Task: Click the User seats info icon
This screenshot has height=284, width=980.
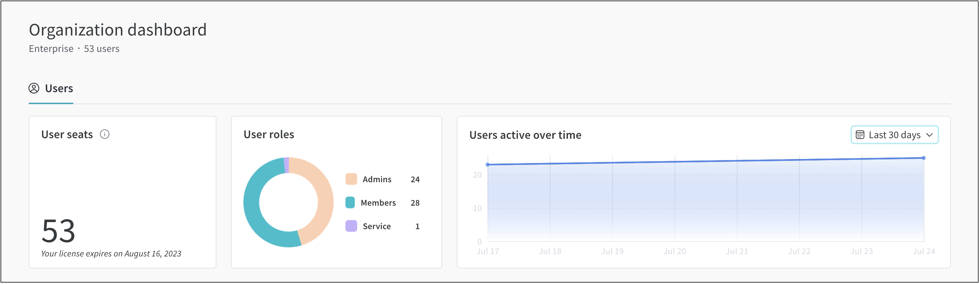Action: click(105, 134)
